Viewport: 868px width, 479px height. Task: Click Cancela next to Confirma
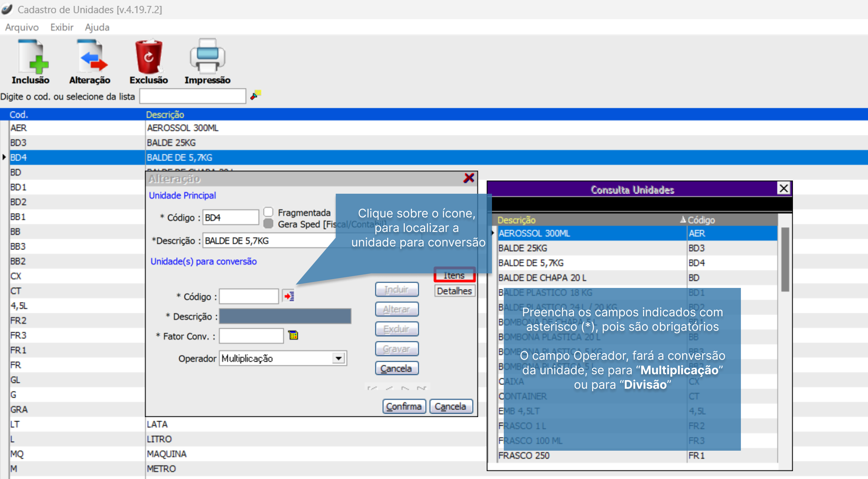coord(450,406)
